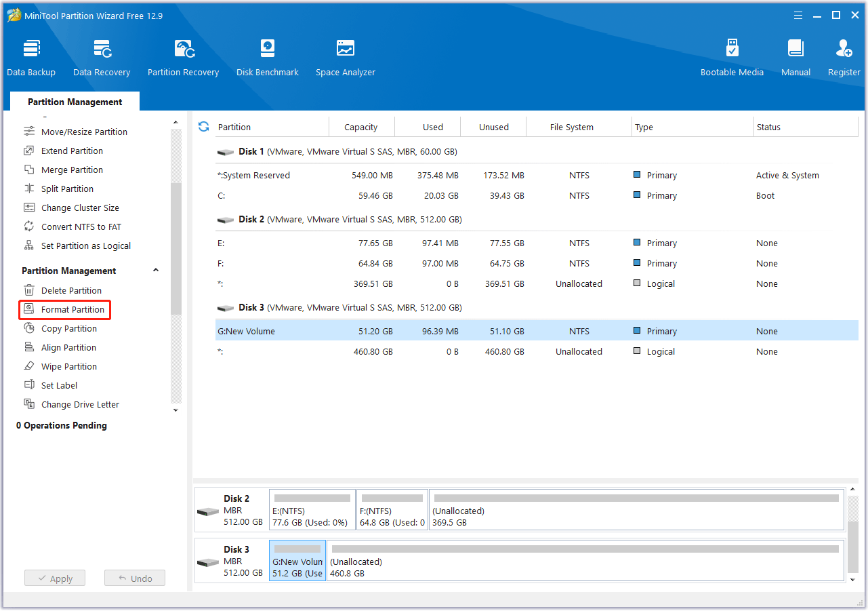This screenshot has height=611, width=868.
Task: Sort by Partition column header
Action: 271,127
